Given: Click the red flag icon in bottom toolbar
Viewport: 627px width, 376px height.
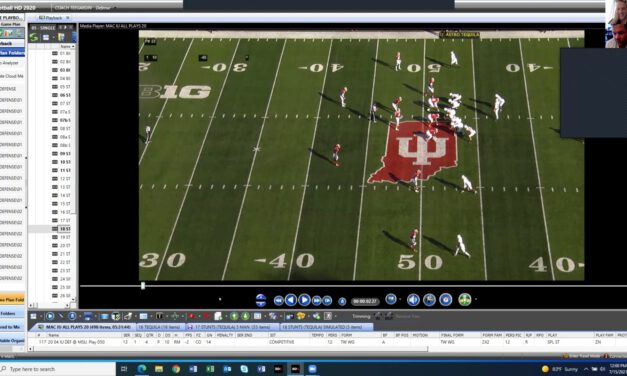Looking at the screenshot, I should [206, 316].
